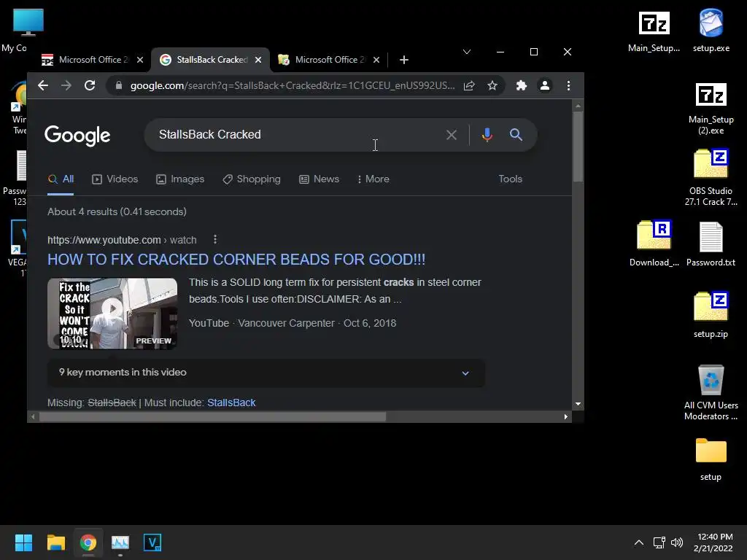
Task: Open the Chrome profile avatar icon
Action: 544,86
